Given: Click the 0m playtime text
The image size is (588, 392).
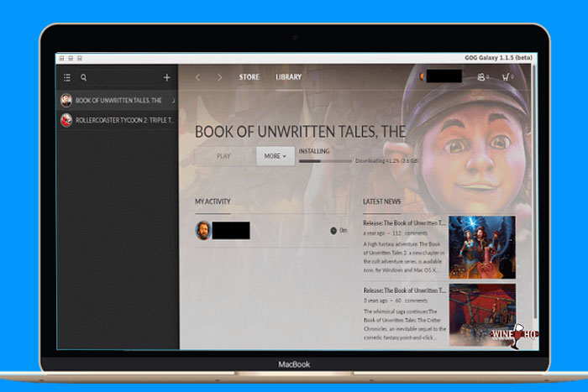Looking at the screenshot, I should [343, 231].
